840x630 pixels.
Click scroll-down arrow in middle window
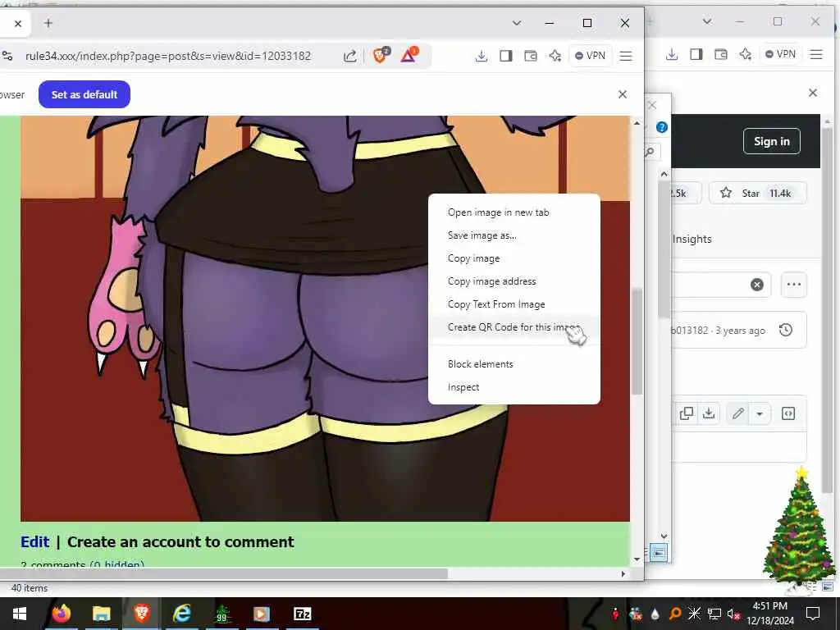(664, 536)
